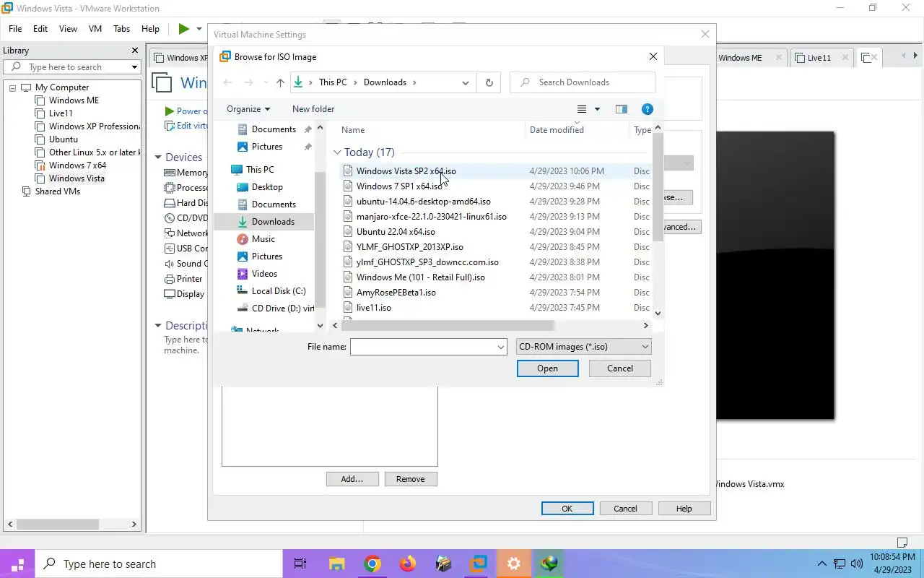924x578 pixels.
Task: Toggle the preview pane icon in Browse dialog
Action: (x=621, y=109)
